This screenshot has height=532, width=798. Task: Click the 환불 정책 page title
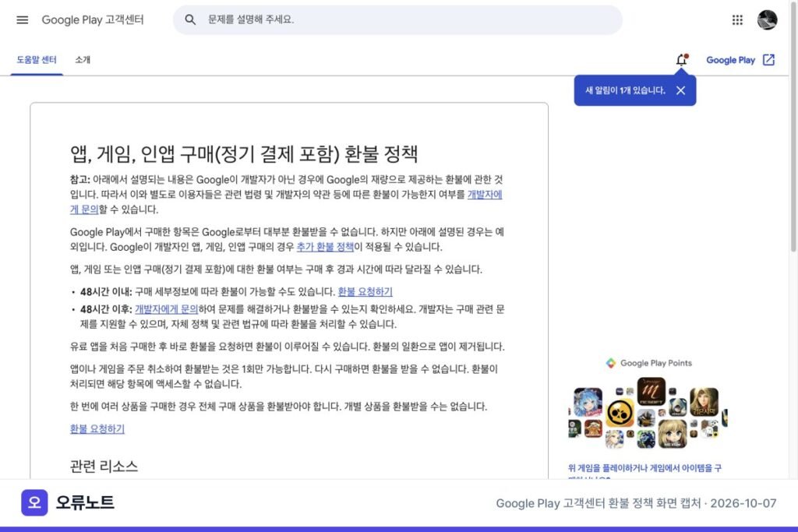pos(244,154)
